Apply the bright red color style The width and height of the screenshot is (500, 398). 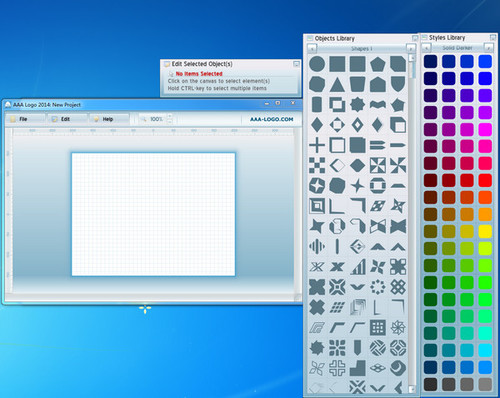(x=485, y=180)
